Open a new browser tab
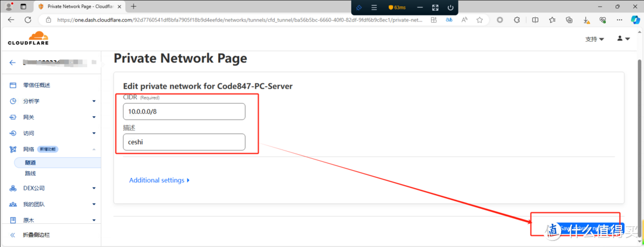The height and width of the screenshot is (247, 644). point(134,7)
